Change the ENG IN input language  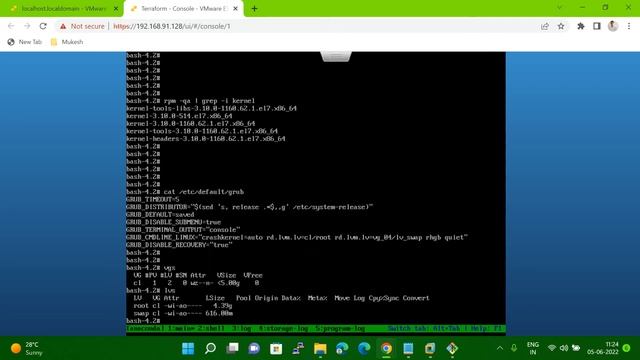pos(533,349)
